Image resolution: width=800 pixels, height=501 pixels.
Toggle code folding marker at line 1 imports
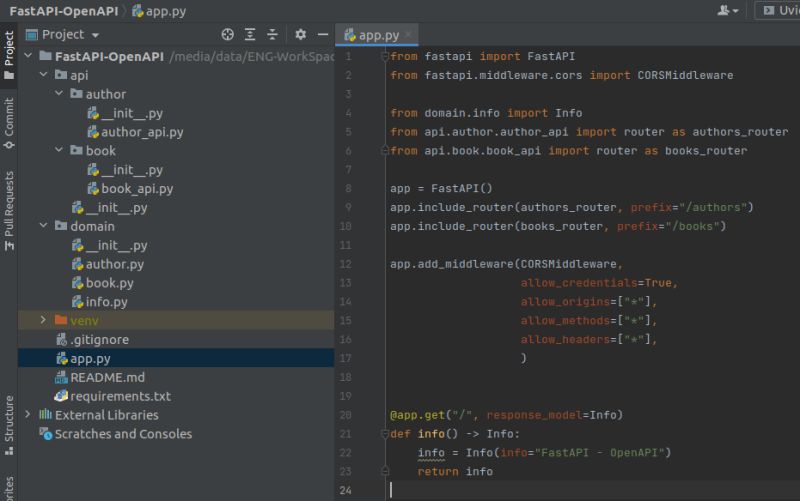coord(385,56)
